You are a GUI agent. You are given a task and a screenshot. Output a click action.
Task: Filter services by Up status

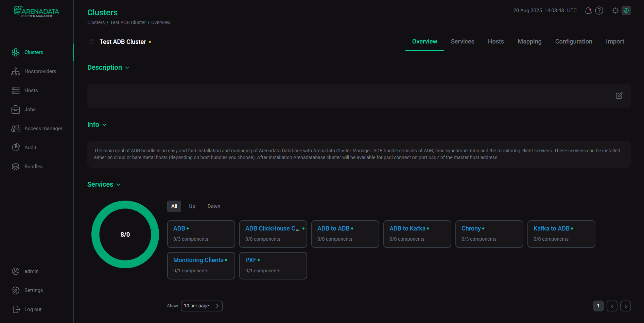(192, 206)
